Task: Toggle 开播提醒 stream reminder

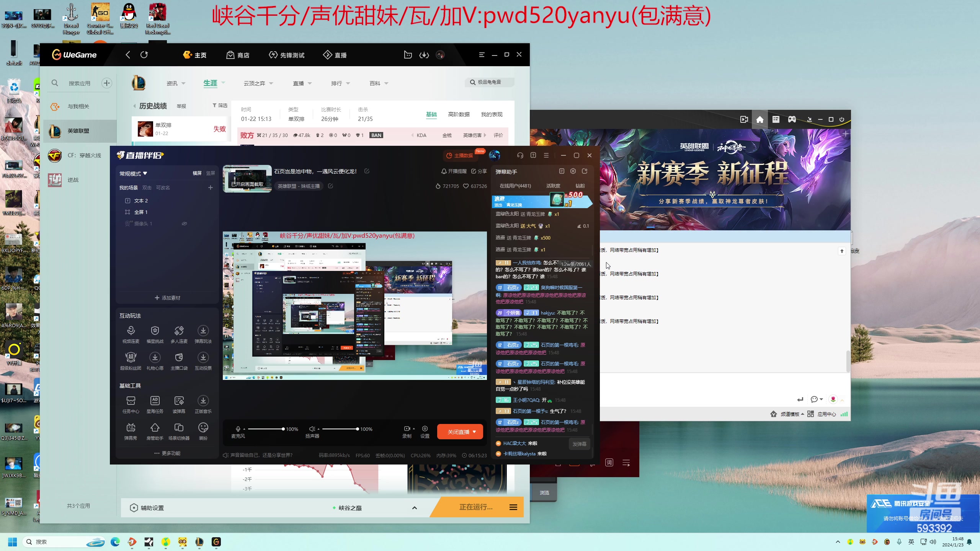Action: click(454, 171)
